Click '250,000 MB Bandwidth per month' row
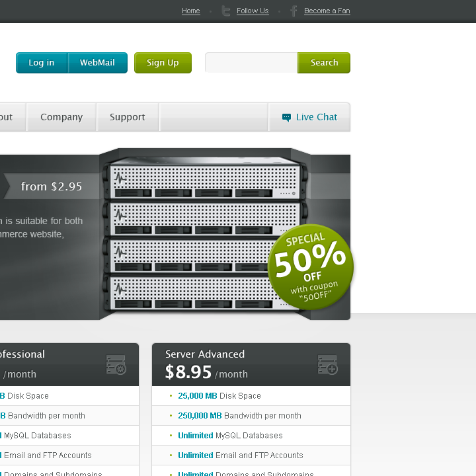The image size is (476, 476). pos(251,416)
